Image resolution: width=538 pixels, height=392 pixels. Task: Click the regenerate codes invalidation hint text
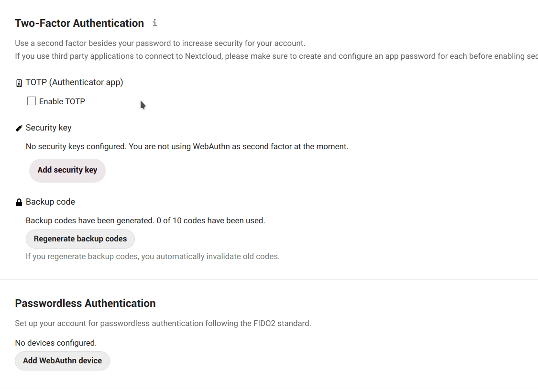coord(153,256)
